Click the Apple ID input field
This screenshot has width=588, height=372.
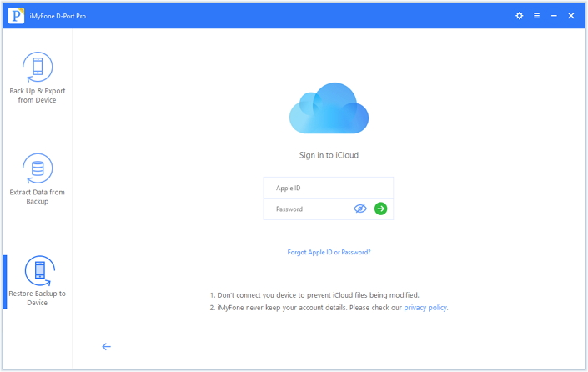[x=329, y=188]
